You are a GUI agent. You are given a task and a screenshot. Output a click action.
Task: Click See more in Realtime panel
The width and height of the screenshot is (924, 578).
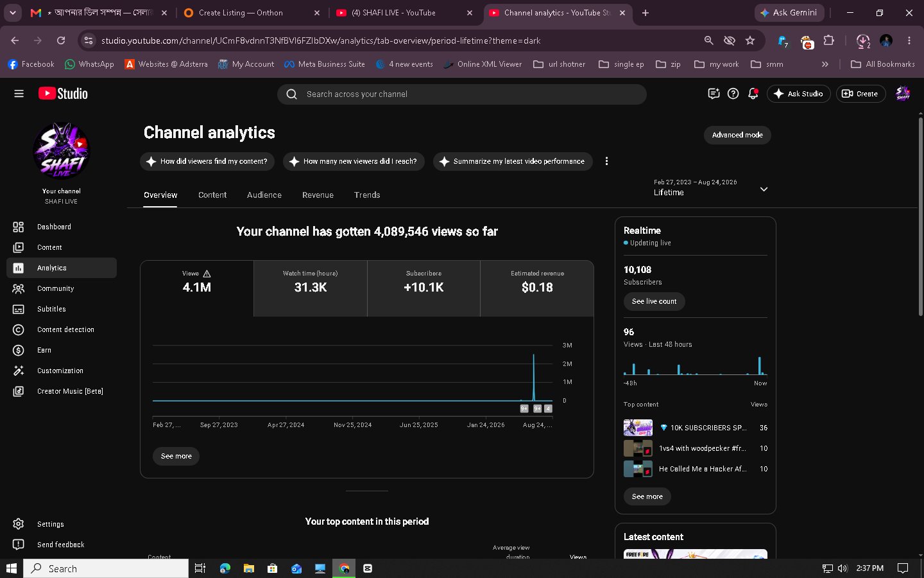[647, 496]
